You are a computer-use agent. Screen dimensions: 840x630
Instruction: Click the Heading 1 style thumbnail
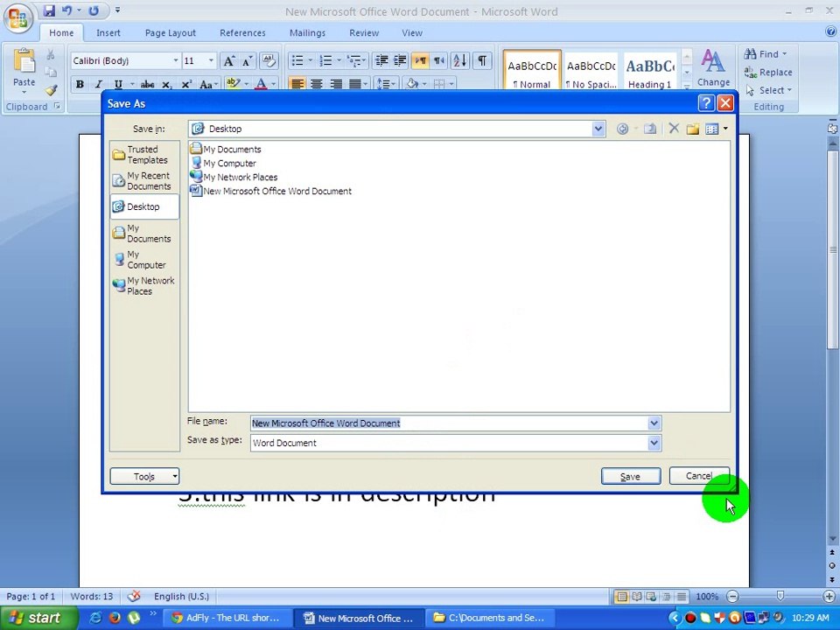650,70
